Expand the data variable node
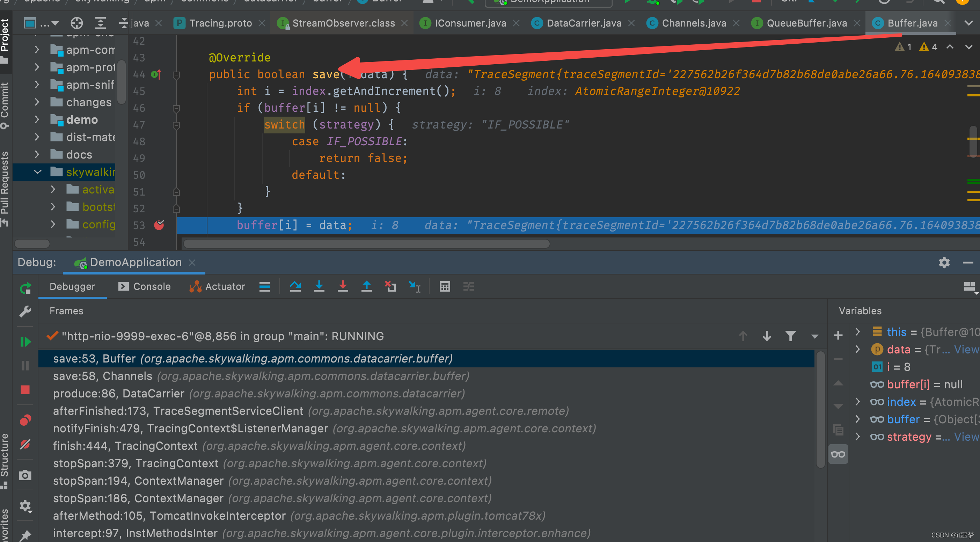Screen dimensions: 980x542 (x=858, y=349)
